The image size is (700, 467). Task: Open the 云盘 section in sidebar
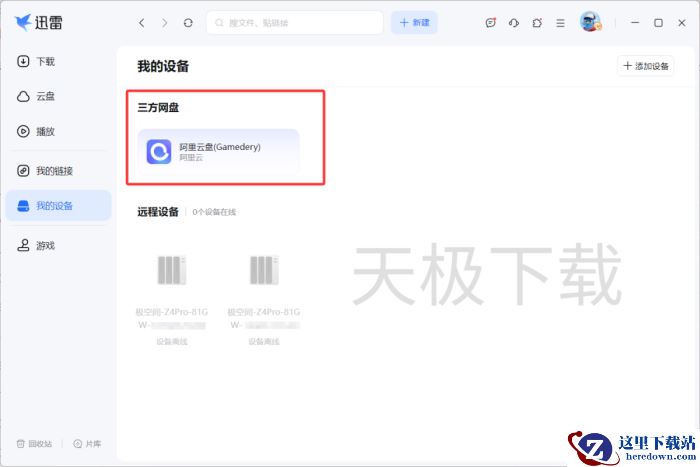pyautogui.click(x=36, y=96)
